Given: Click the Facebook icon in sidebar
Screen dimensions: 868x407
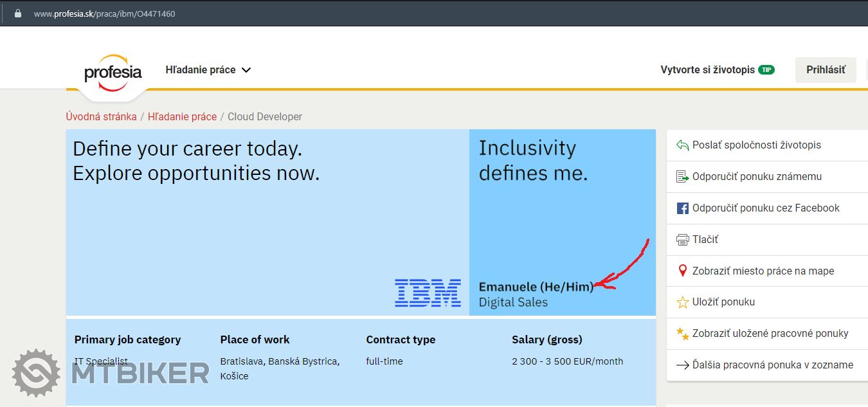Looking at the screenshot, I should tap(682, 208).
